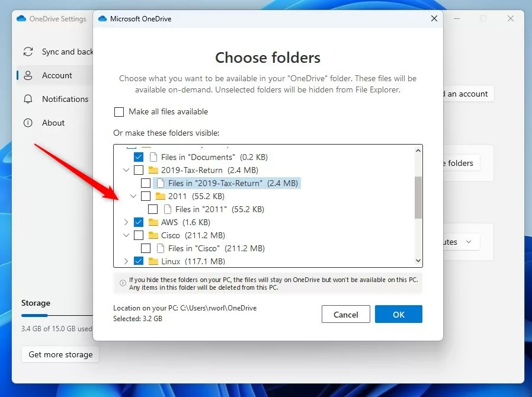This screenshot has width=532, height=397.
Task: Check the 2011 folder checkbox
Action: [146, 196]
